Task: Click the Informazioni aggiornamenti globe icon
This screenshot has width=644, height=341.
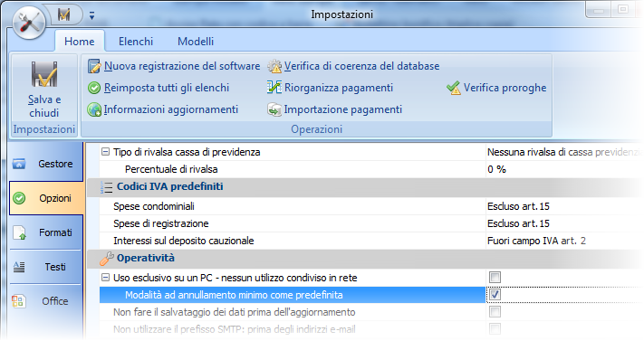Action: pos(94,109)
